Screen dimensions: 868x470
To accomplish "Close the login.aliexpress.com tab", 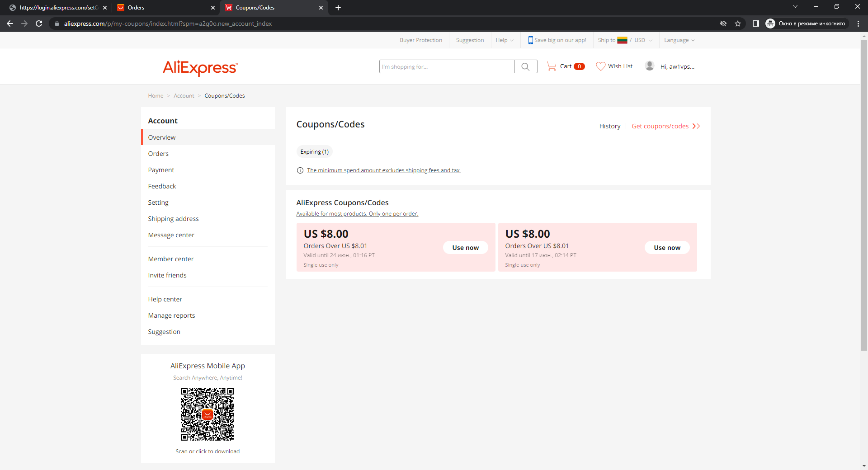I will pyautogui.click(x=105, y=8).
